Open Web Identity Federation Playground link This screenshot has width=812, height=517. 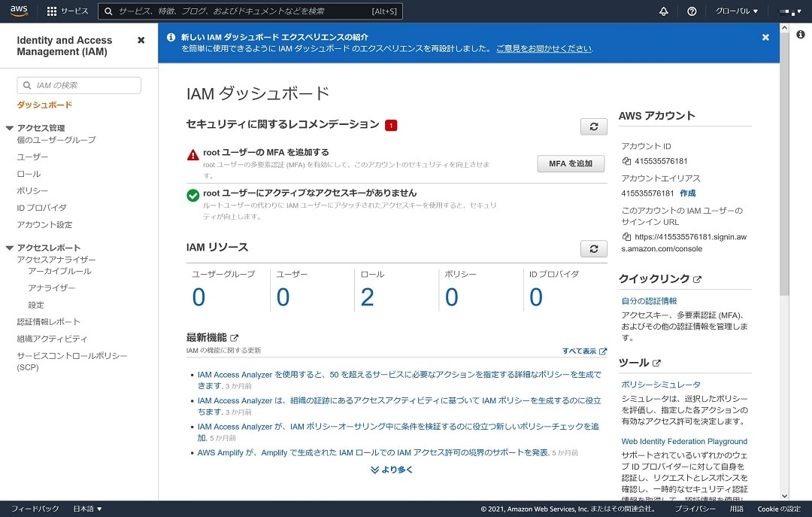684,441
